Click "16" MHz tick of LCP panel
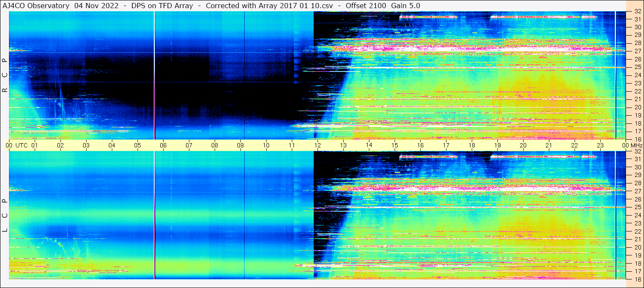This screenshot has height=288, width=644. point(638,279)
